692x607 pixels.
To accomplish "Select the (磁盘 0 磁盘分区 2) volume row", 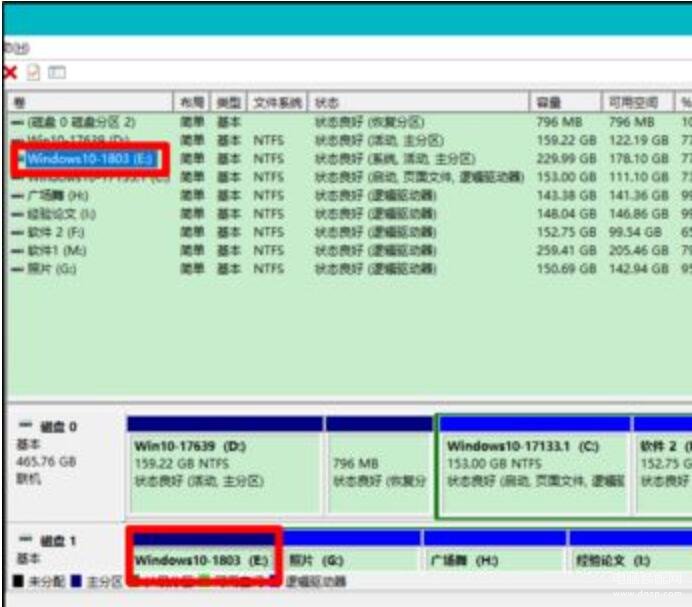I will [x=74, y=122].
